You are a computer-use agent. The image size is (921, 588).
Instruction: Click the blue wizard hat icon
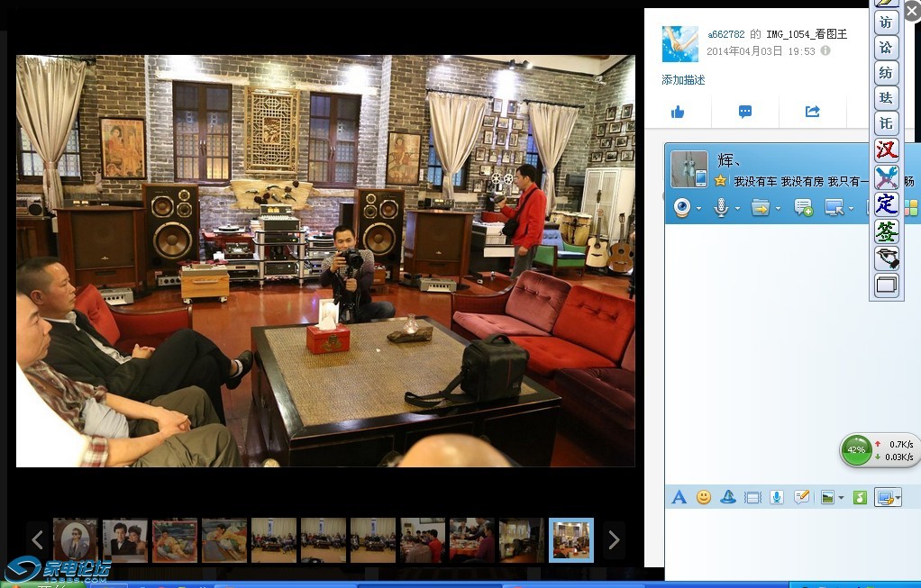728,497
